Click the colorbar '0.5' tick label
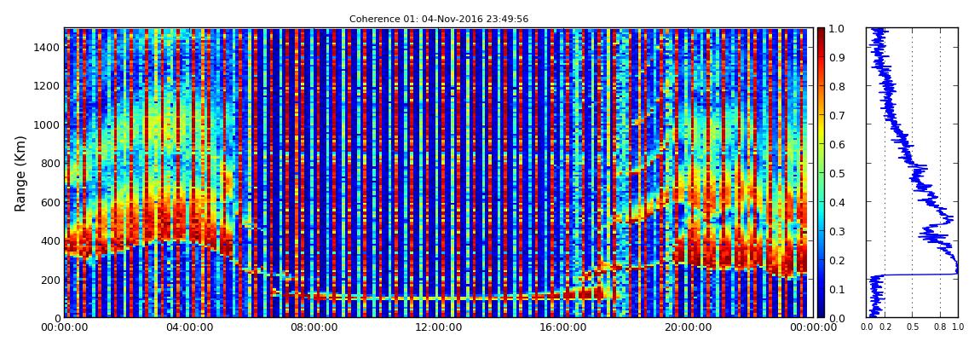980x347 pixels. [x=836, y=173]
